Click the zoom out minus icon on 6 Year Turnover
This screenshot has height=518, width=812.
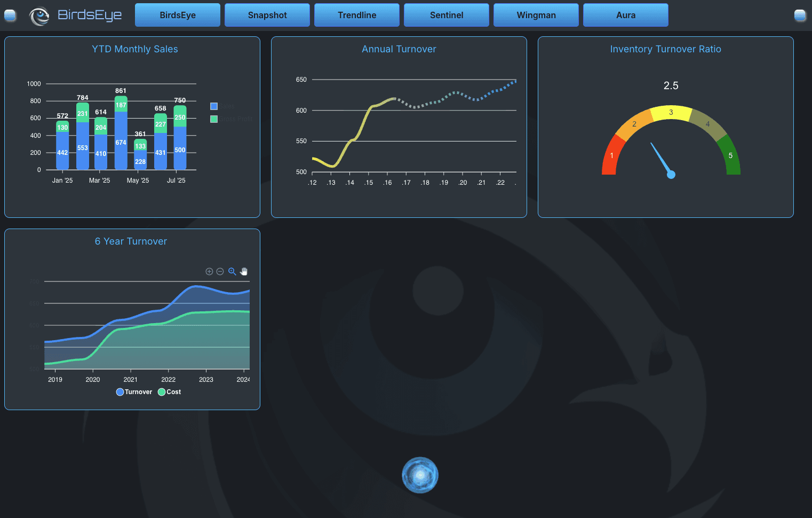pos(220,271)
